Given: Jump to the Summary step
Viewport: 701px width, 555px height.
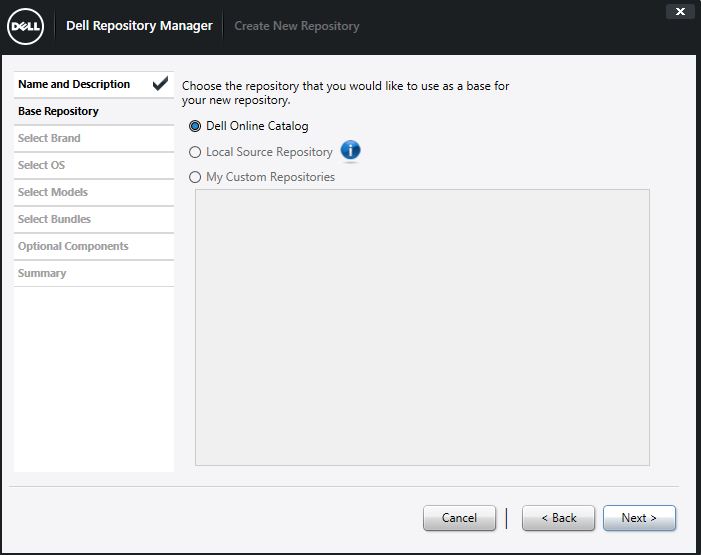Looking at the screenshot, I should pos(94,273).
